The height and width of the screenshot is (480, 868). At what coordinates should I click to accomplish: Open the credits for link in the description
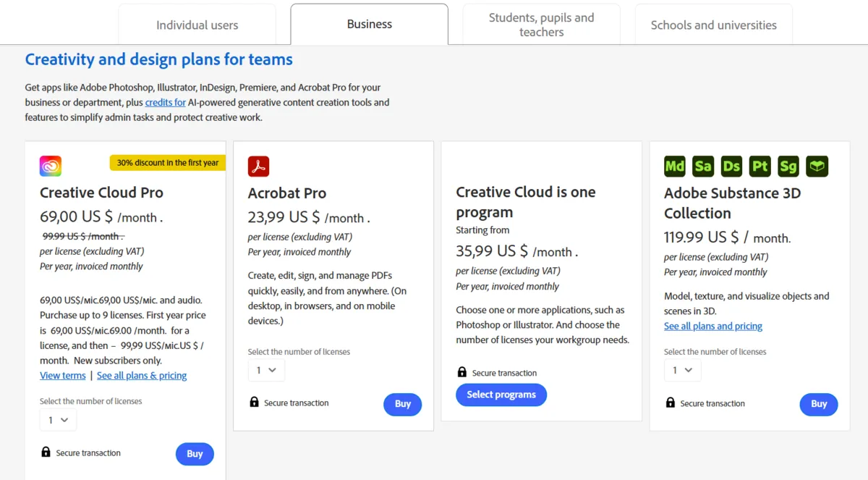[x=165, y=102]
